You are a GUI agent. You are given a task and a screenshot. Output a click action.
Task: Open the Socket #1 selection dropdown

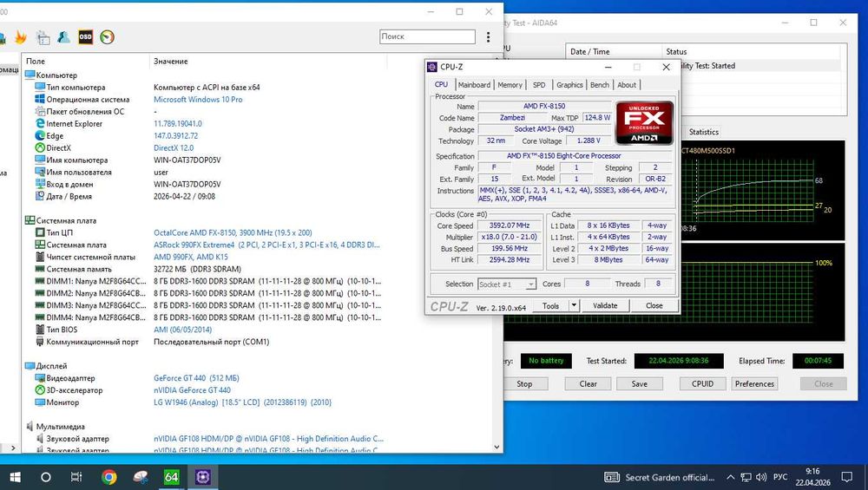507,284
